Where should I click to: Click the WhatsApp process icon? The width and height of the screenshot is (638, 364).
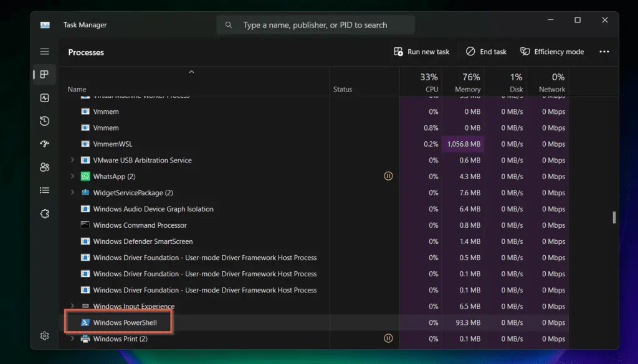[x=85, y=176]
